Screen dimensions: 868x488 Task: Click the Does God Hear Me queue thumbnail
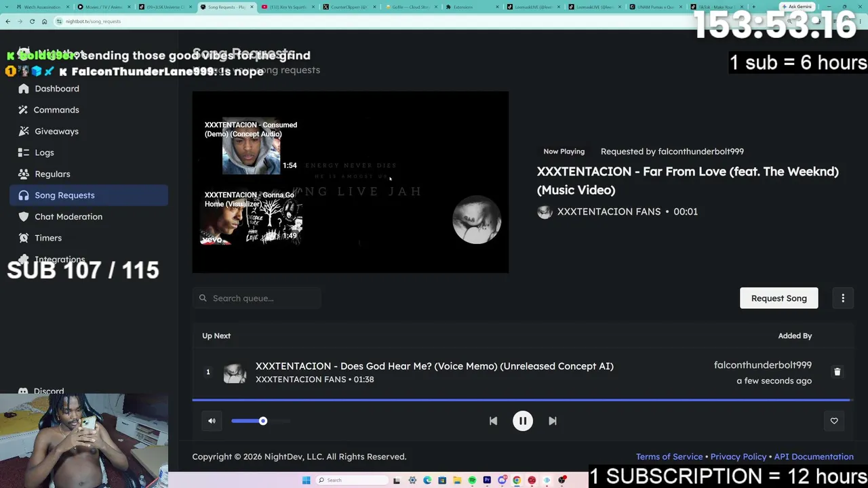[x=235, y=373]
